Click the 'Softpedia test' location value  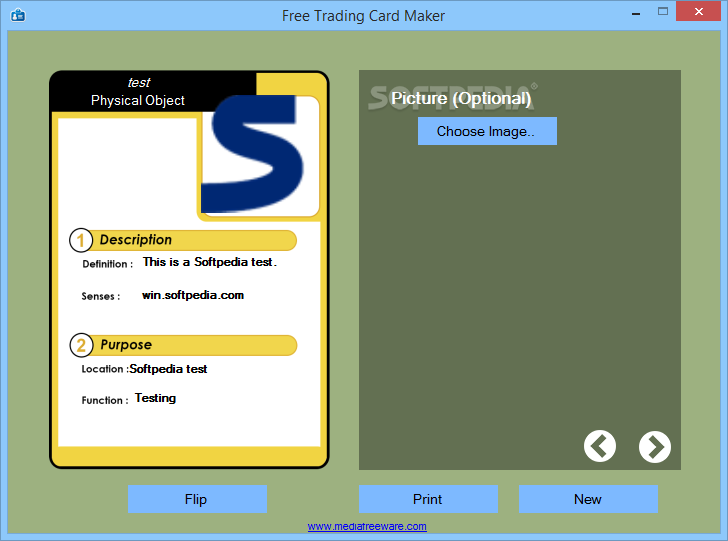click(x=168, y=369)
